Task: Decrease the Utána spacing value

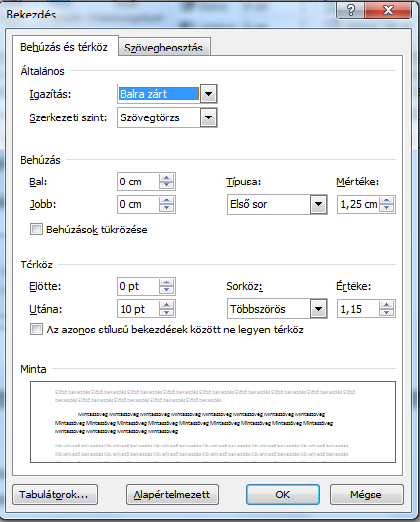Action: tap(167, 313)
